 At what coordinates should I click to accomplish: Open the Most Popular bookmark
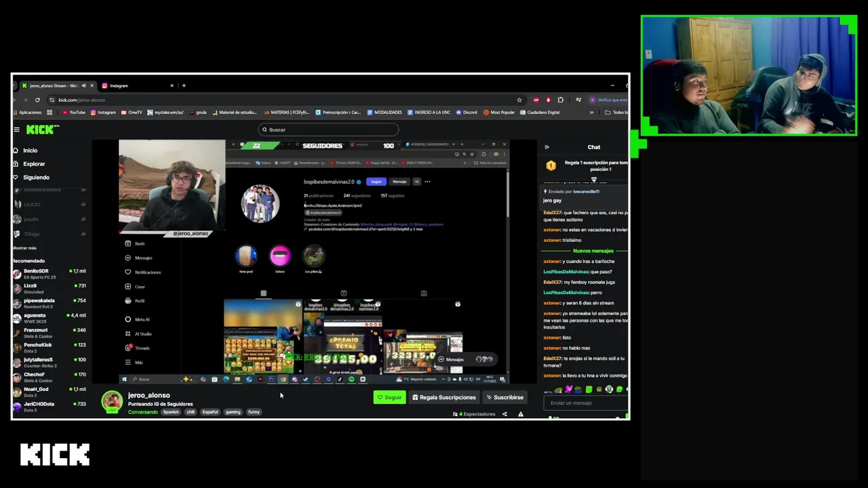pos(500,113)
